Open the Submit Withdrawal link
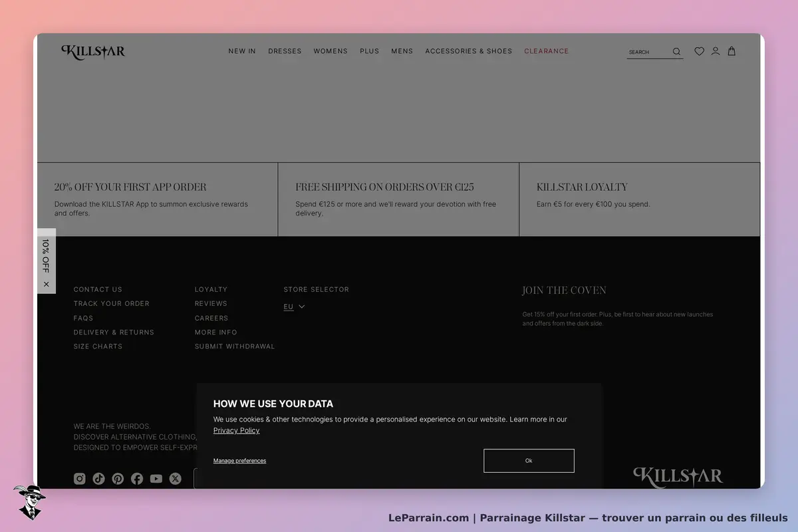The image size is (798, 532). 235,346
